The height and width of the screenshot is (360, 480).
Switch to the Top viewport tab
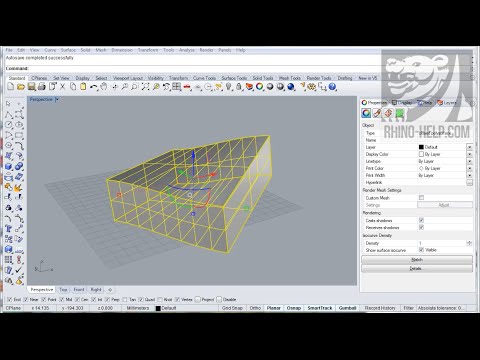(63, 290)
